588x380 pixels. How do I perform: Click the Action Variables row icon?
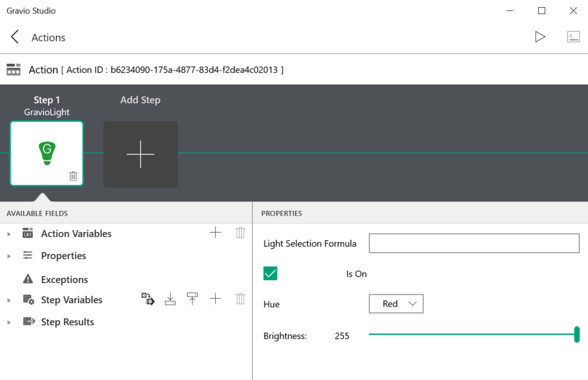(x=28, y=233)
